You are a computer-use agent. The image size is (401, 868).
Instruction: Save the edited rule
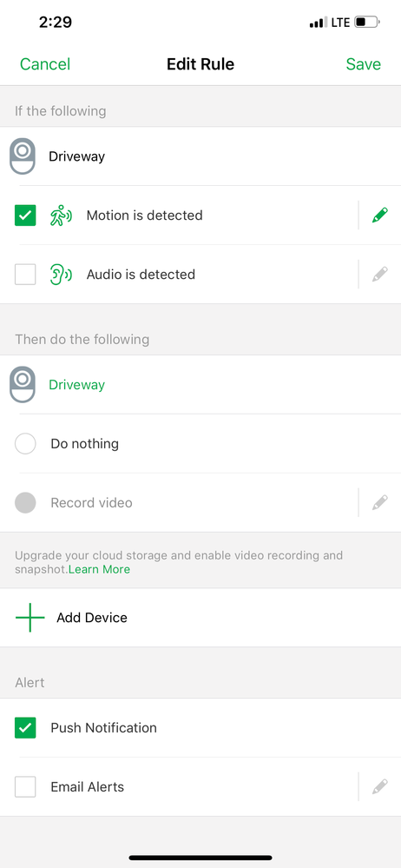(x=364, y=64)
